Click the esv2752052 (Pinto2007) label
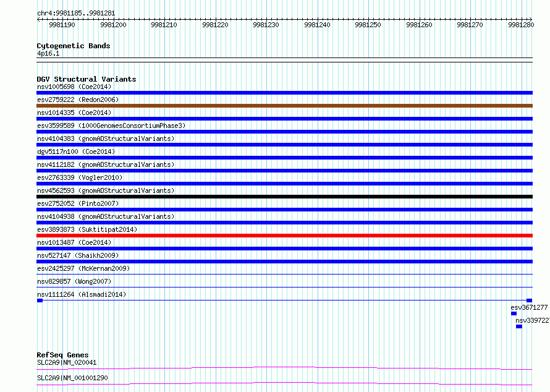 78,203
